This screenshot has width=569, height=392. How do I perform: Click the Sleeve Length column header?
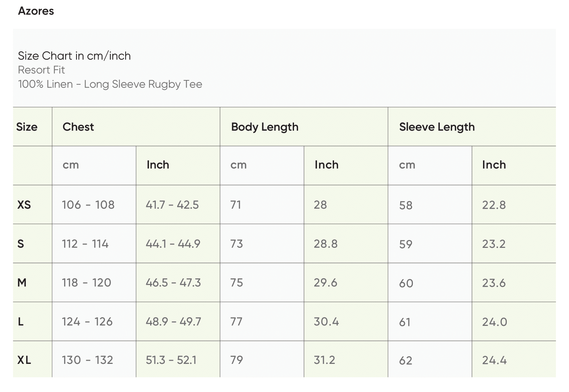[437, 127]
